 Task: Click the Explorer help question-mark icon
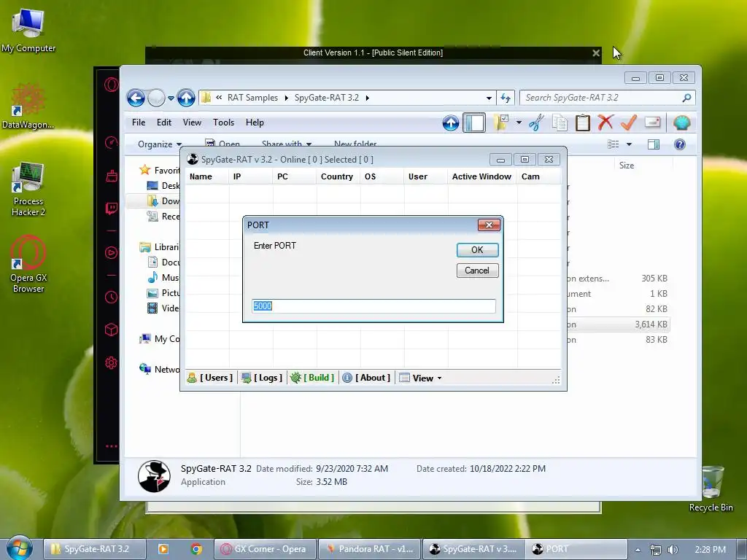click(x=680, y=144)
